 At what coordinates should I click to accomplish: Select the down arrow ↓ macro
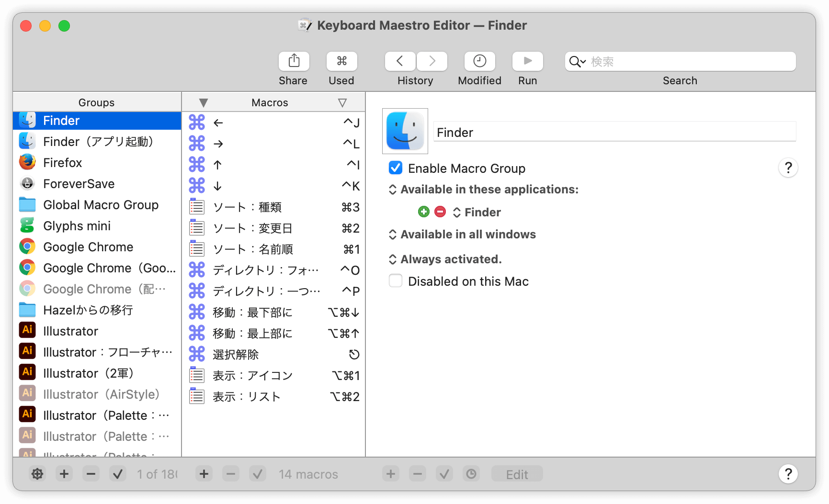coord(274,186)
